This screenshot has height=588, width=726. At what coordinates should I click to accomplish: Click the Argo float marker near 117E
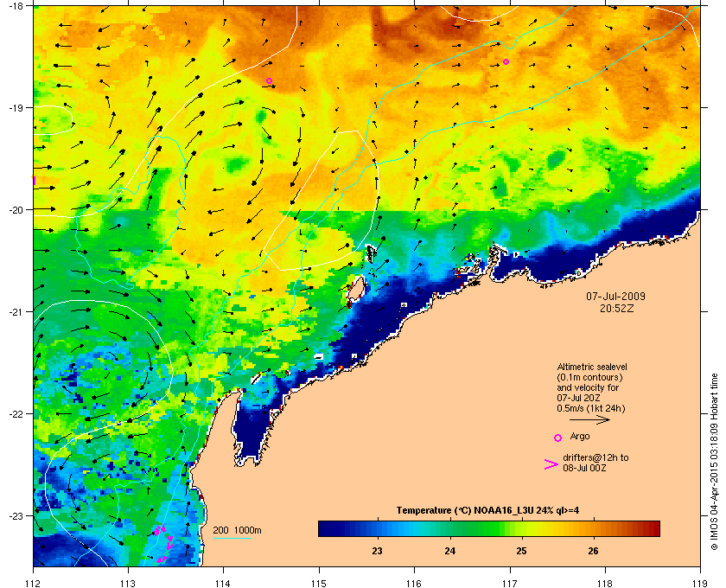[x=506, y=61]
